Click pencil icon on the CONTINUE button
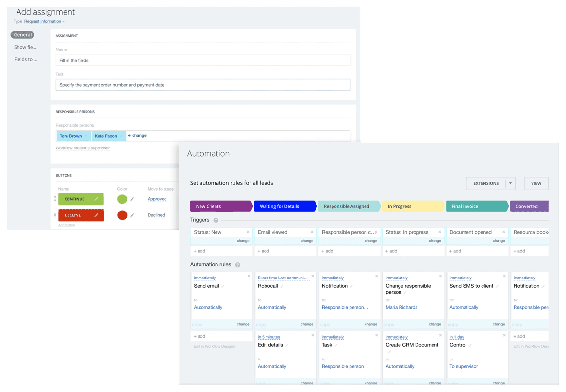Viewport: 566px width, 392px height. click(x=96, y=199)
